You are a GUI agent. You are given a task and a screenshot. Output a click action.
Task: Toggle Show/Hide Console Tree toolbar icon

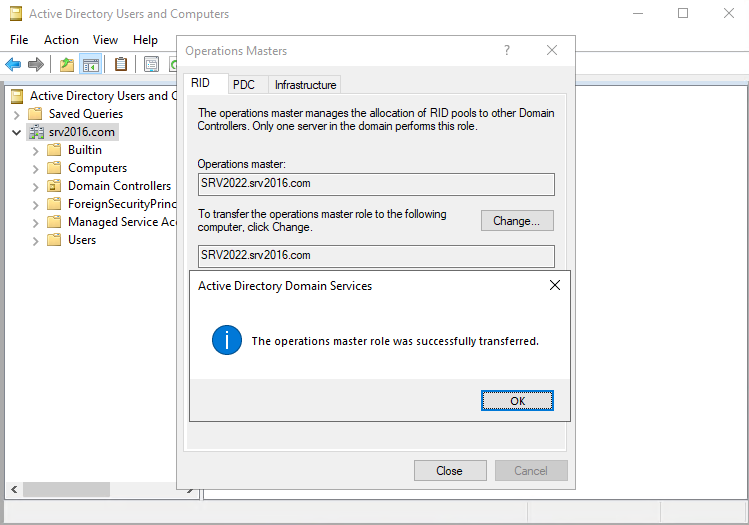pos(91,64)
